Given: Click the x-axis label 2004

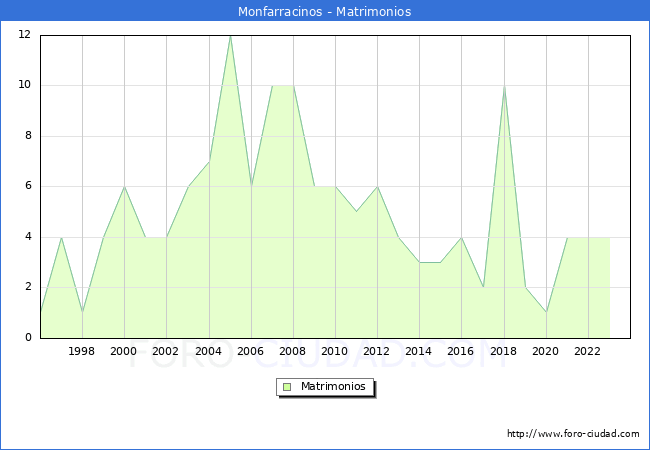Looking at the screenshot, I should pyautogui.click(x=208, y=351).
